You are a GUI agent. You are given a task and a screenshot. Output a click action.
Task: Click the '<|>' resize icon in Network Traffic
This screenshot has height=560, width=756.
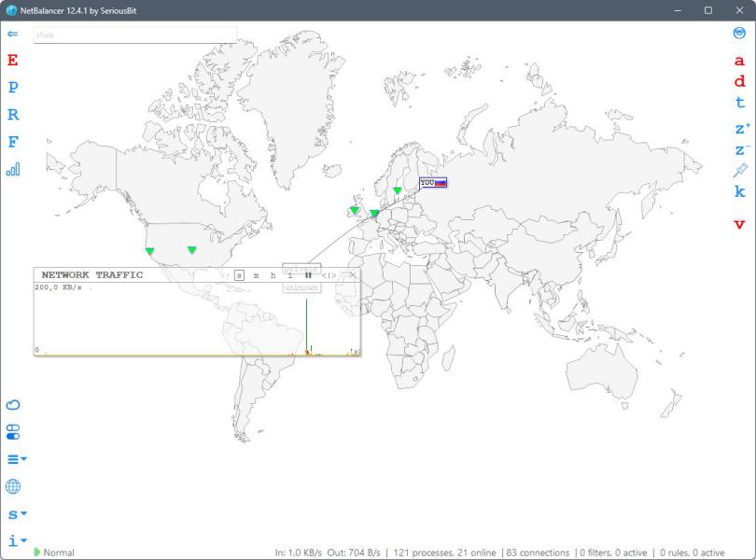point(329,275)
